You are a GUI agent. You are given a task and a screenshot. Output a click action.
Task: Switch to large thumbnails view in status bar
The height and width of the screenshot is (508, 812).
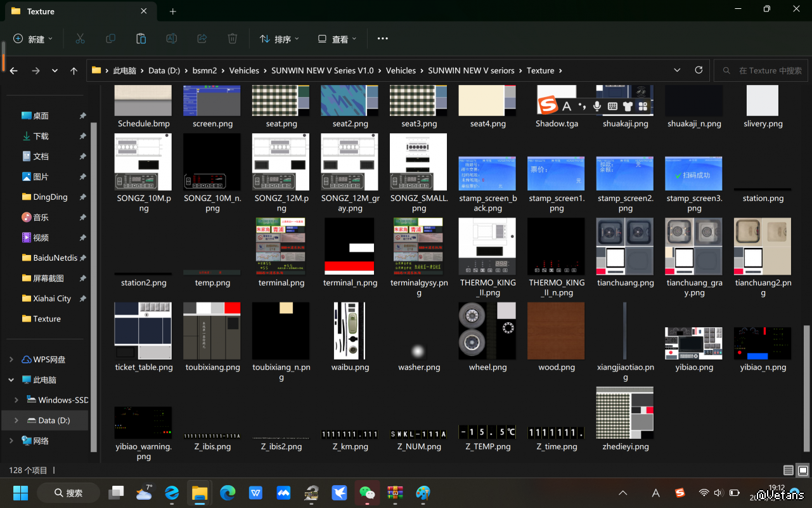802,471
